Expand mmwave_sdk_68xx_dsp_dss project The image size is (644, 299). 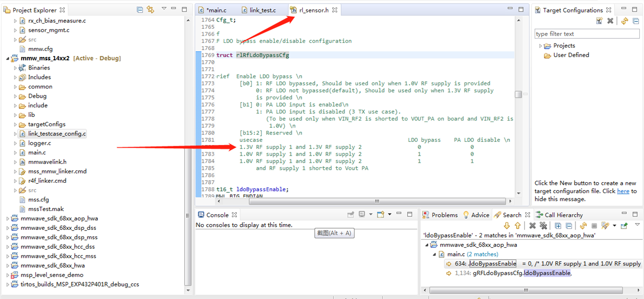coord(8,228)
